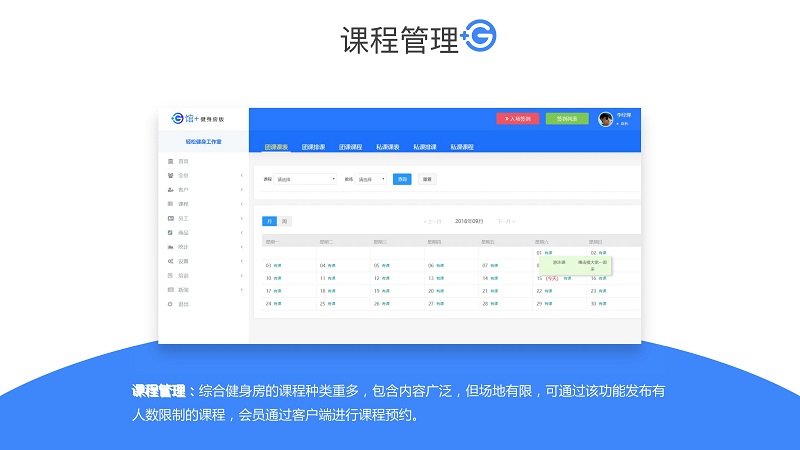Select the 周 week view toggle
This screenshot has height=450, width=800.
click(284, 221)
